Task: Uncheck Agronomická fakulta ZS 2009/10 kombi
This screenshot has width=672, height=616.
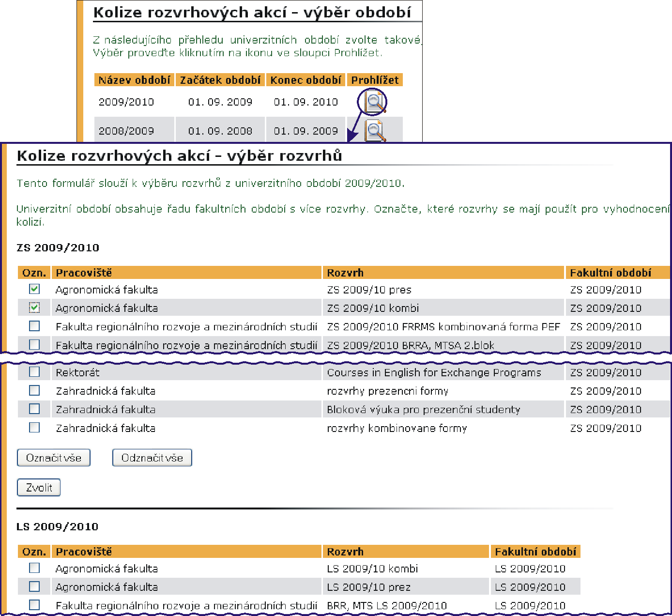Action: [x=34, y=308]
